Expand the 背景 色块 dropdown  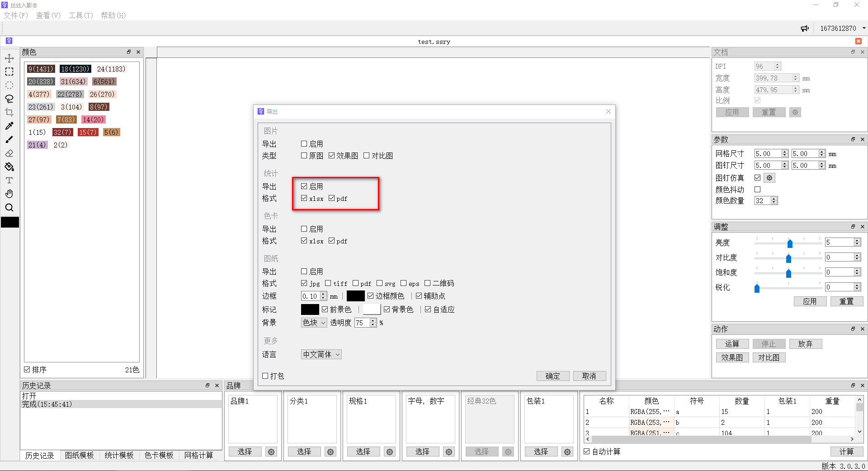click(314, 323)
